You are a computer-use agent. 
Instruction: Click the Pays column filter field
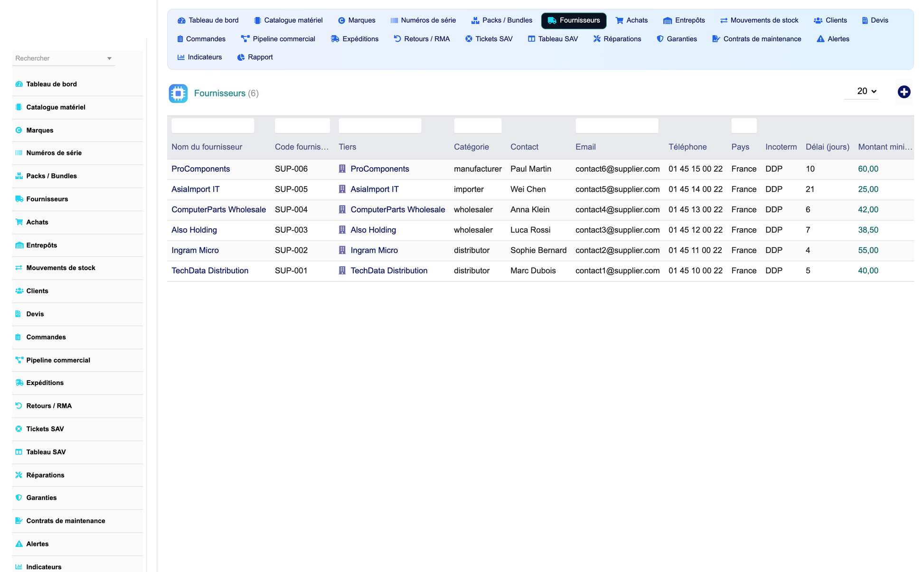click(744, 126)
